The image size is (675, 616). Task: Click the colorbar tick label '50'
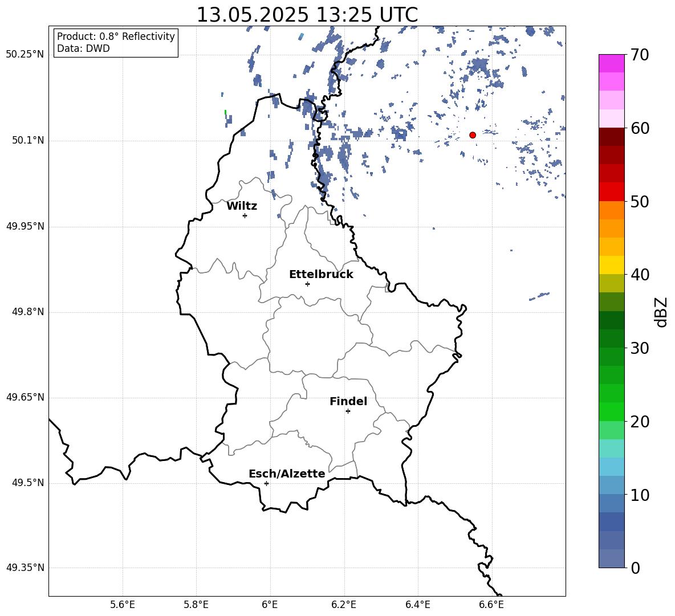[640, 202]
